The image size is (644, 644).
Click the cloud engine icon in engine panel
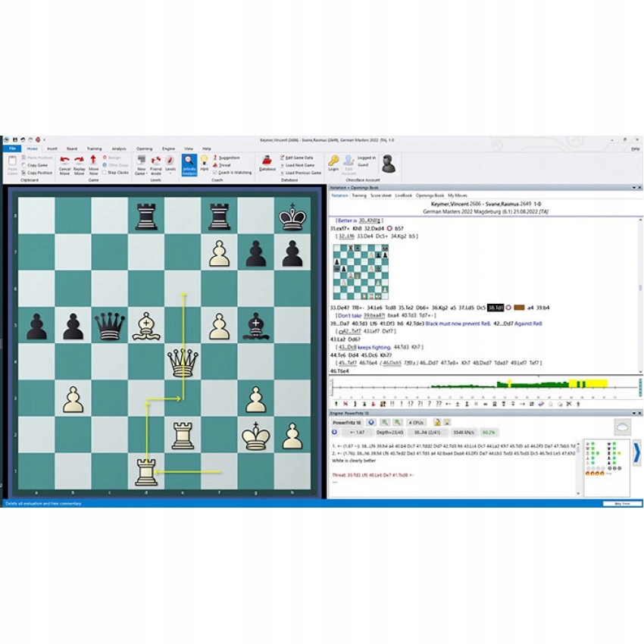pyautogui.click(x=624, y=427)
